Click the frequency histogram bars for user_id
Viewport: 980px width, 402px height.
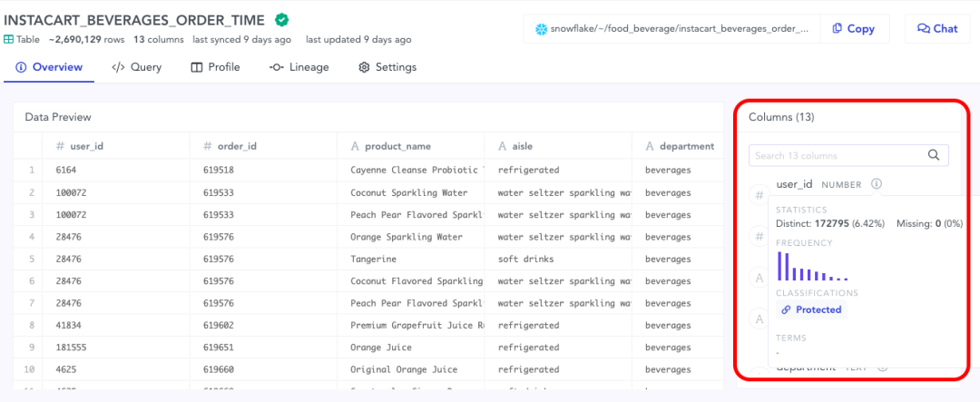[x=812, y=267]
